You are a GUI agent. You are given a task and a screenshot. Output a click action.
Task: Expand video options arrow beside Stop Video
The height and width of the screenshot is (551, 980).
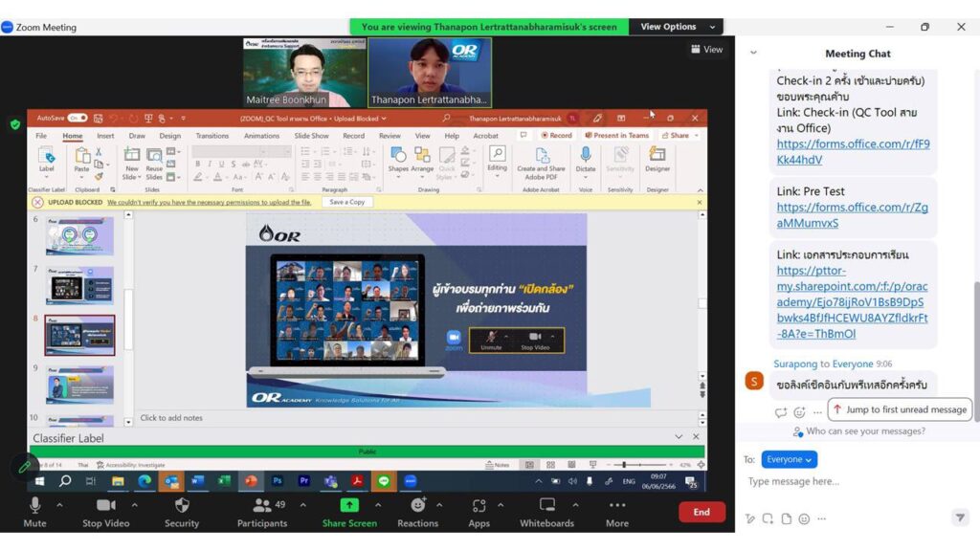(134, 505)
